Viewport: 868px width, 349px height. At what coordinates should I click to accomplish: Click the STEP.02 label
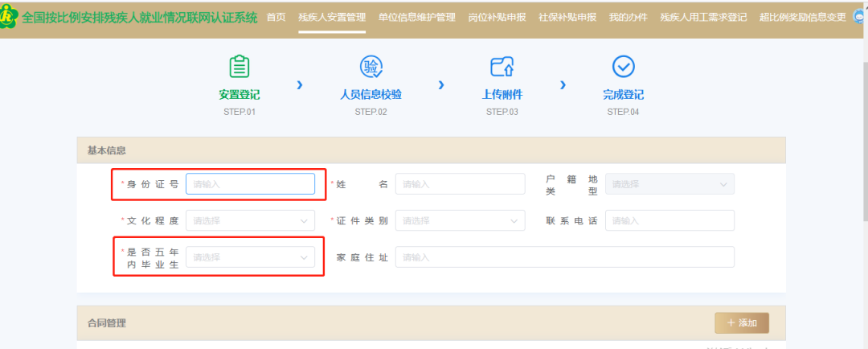(371, 112)
